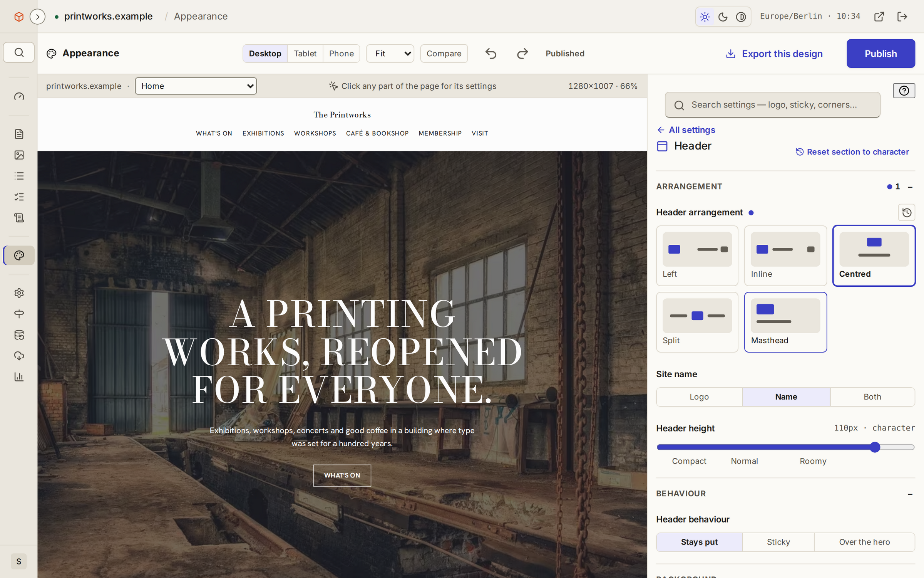Open the checklist icon in sidebar

19,197
